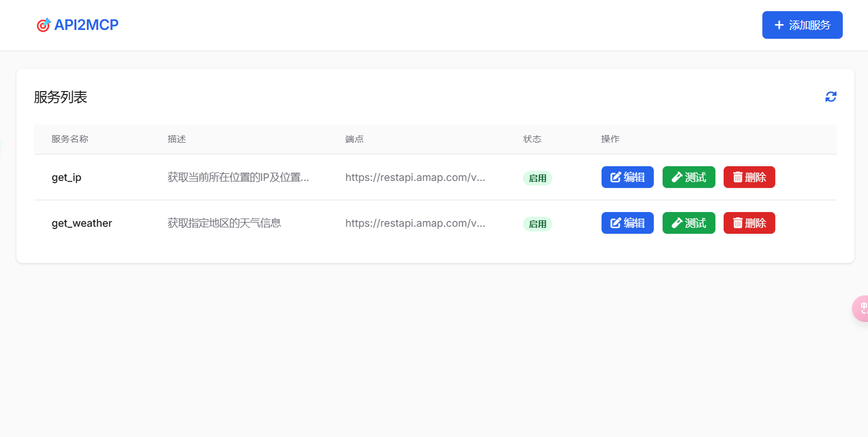Viewport: 868px width, 437px height.
Task: Click the trash icon on get_ip's 删除 button
Action: (x=738, y=177)
